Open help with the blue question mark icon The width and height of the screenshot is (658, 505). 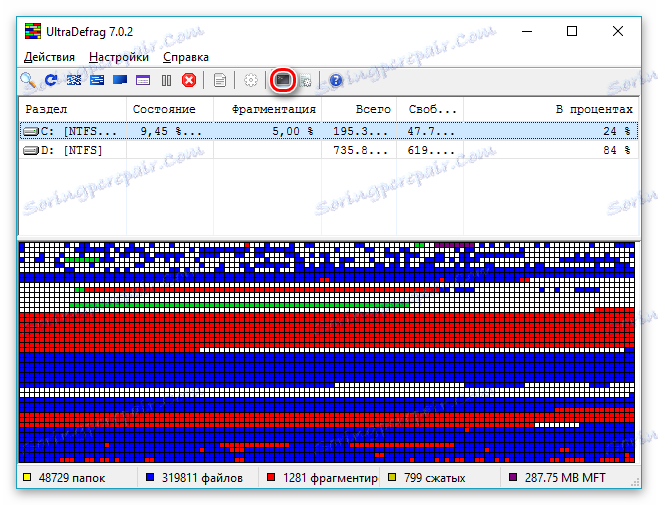coord(336,80)
